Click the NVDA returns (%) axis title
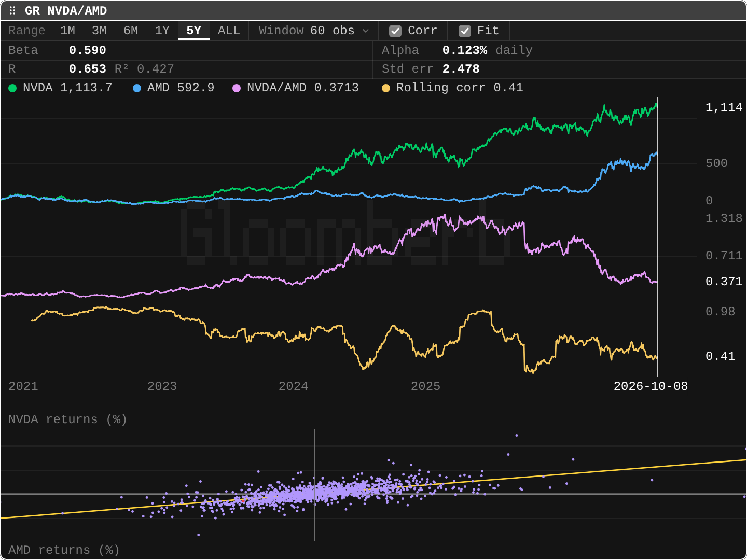Viewport: 747px width, 560px height. point(68,419)
